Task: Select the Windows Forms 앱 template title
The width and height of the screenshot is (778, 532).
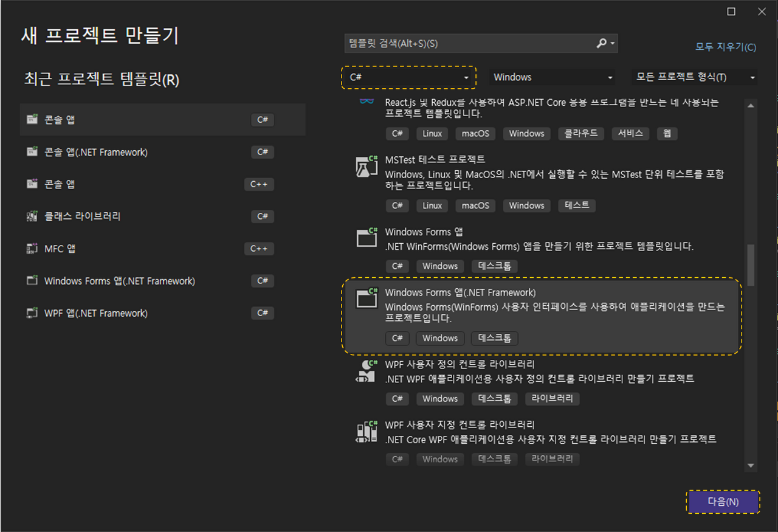Action: [424, 232]
